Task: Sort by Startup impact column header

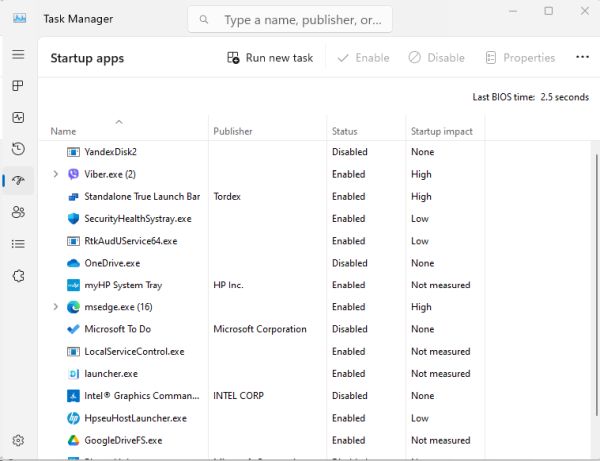Action: (x=442, y=131)
